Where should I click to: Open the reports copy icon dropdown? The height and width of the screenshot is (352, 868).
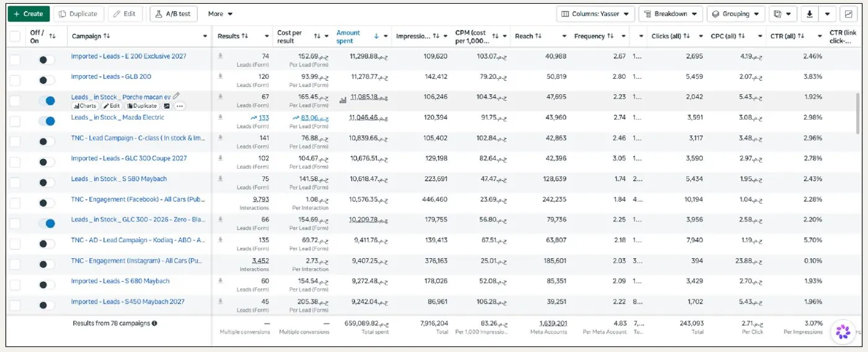tap(782, 14)
